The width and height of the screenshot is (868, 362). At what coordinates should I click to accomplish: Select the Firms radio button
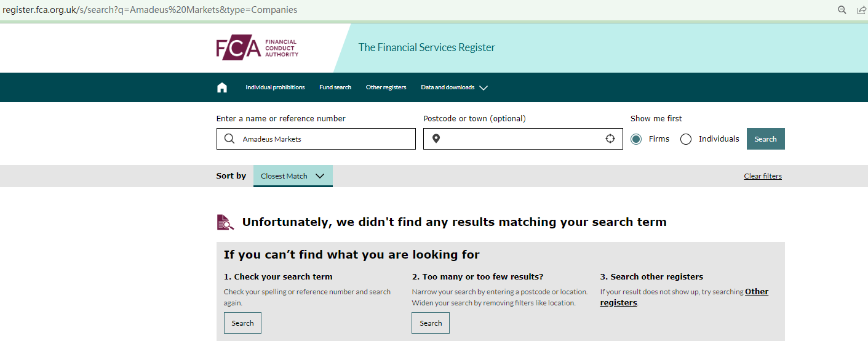coord(636,139)
